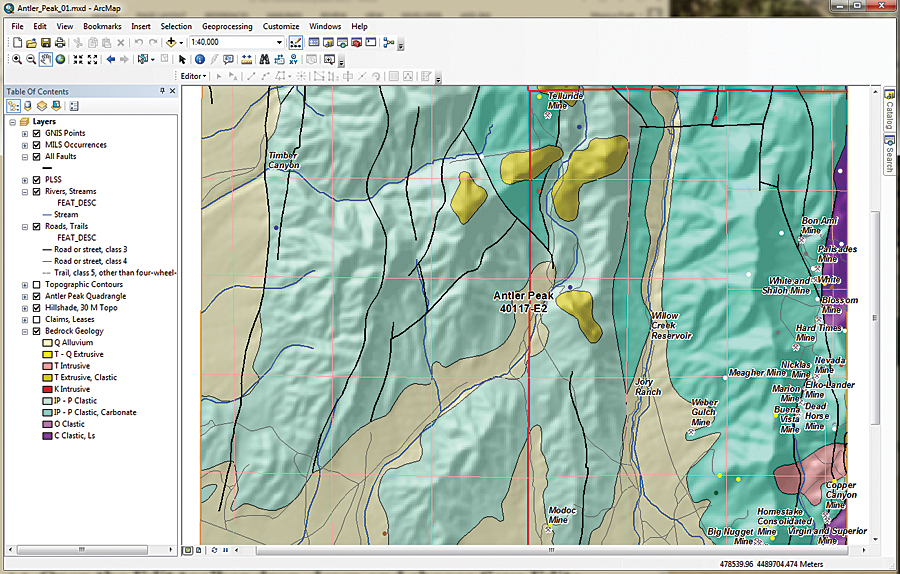This screenshot has width=900, height=574.
Task: Open the Windows menu
Action: click(x=325, y=26)
